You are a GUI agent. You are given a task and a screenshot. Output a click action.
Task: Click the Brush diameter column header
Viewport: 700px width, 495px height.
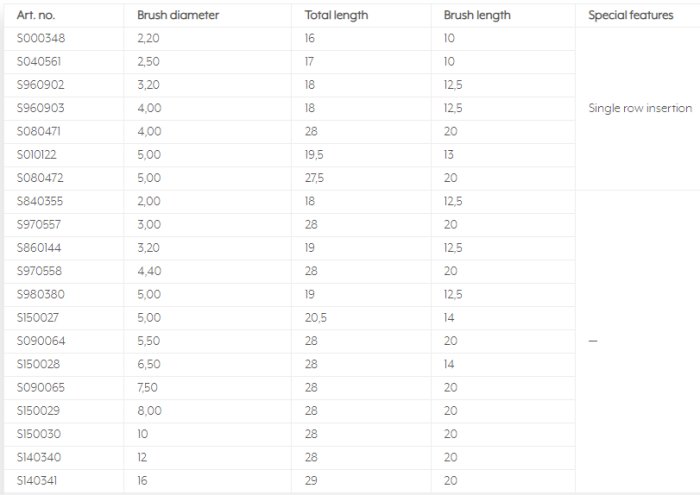[x=178, y=16]
